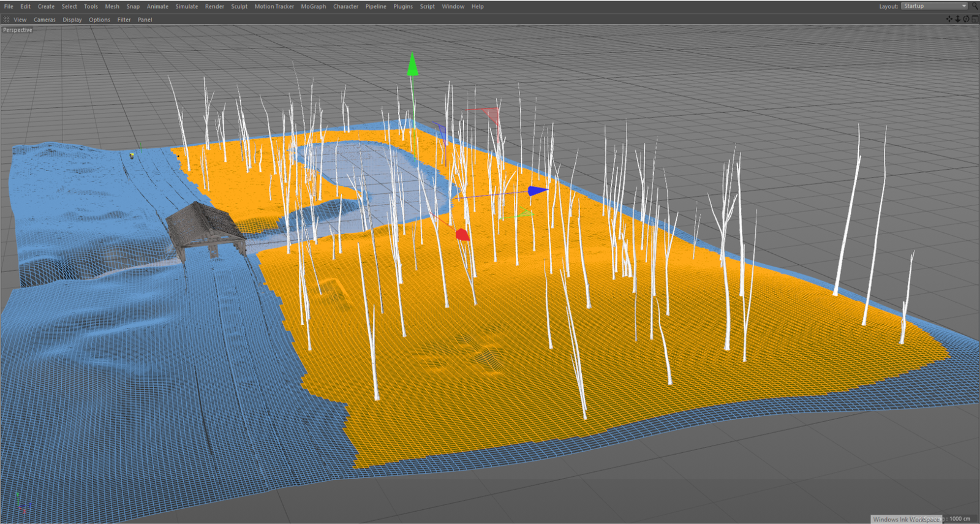This screenshot has height=524, width=980.
Task: Open the Mesh menu
Action: click(112, 7)
